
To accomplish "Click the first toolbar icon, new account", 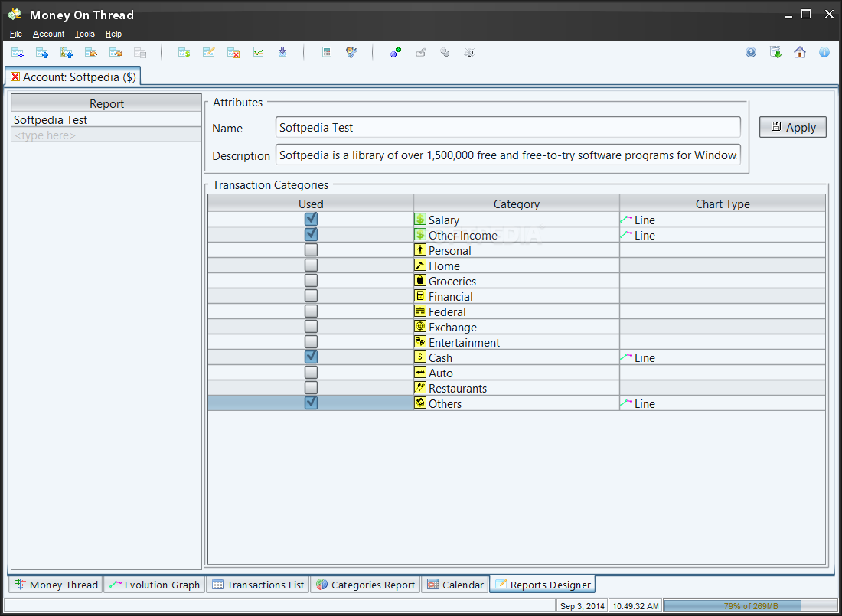I will [x=18, y=53].
